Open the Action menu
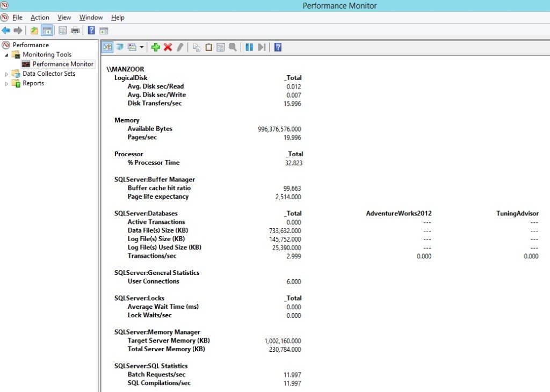The height and width of the screenshot is (392, 550). click(x=40, y=17)
